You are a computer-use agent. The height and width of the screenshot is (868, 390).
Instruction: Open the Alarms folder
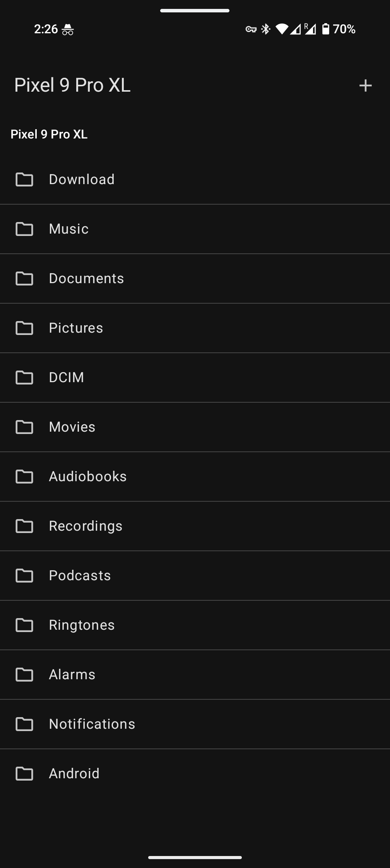(x=72, y=675)
